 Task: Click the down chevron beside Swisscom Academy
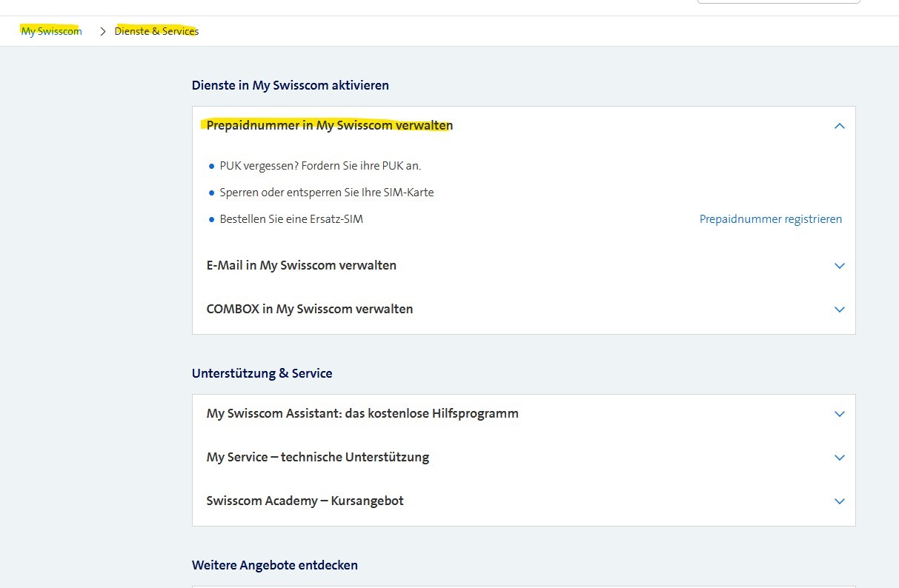839,501
